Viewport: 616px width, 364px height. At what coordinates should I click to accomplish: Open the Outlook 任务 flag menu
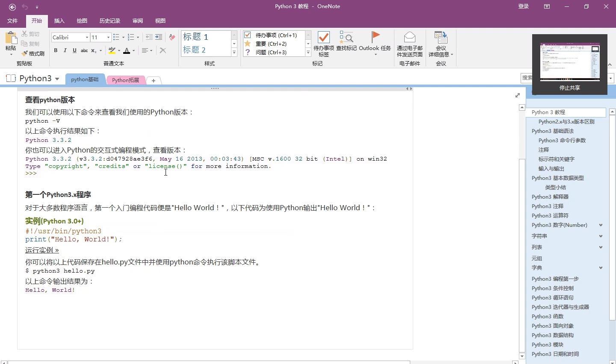point(375,43)
